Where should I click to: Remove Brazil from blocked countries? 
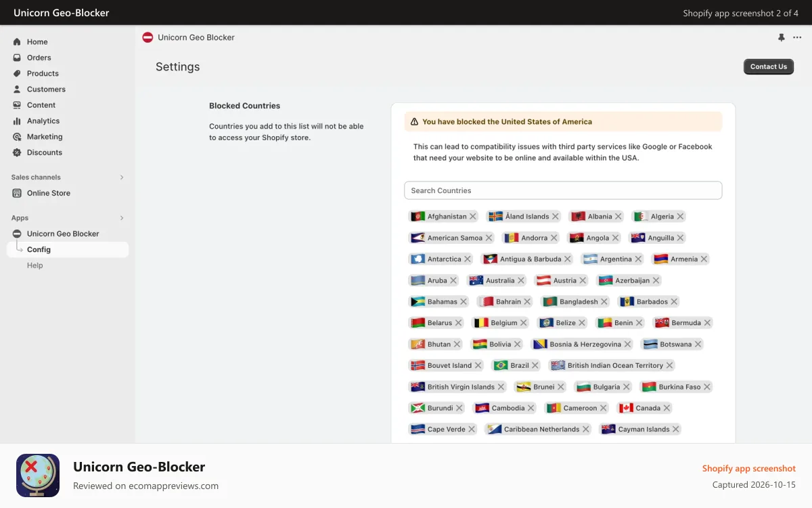click(535, 365)
